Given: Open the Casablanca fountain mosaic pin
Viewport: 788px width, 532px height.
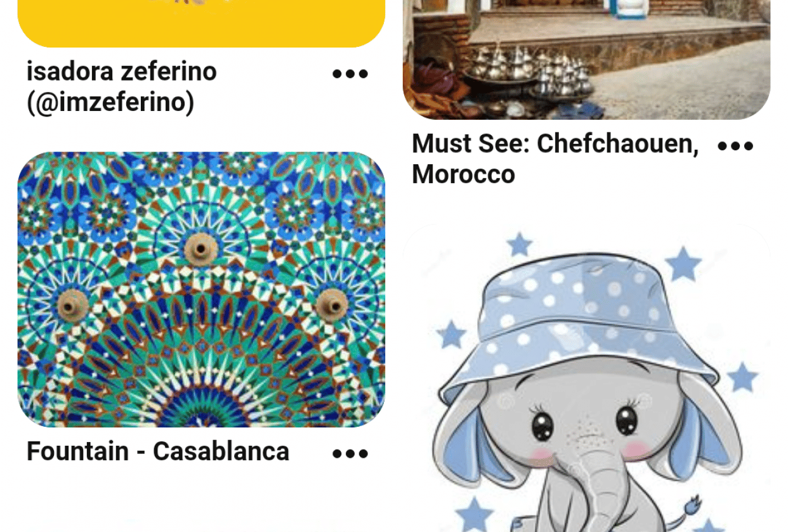Looking at the screenshot, I should pyautogui.click(x=201, y=289).
